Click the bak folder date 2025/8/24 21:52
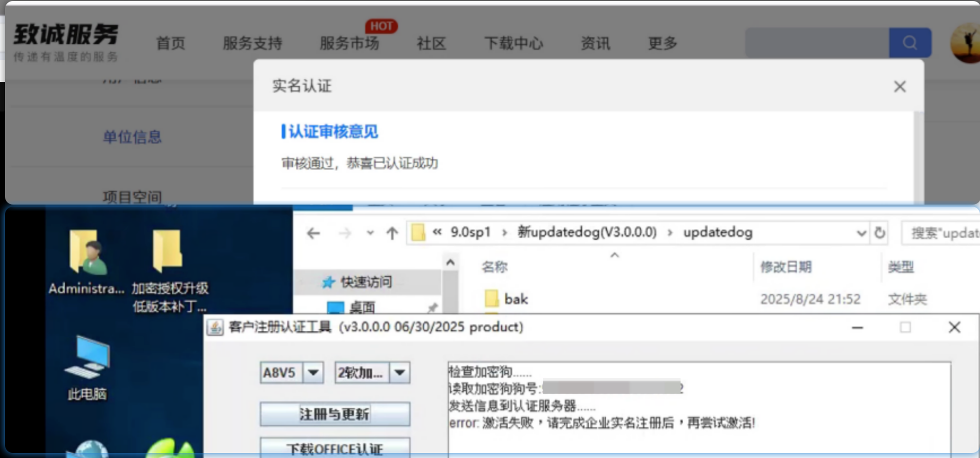This screenshot has height=458, width=980. [x=810, y=299]
